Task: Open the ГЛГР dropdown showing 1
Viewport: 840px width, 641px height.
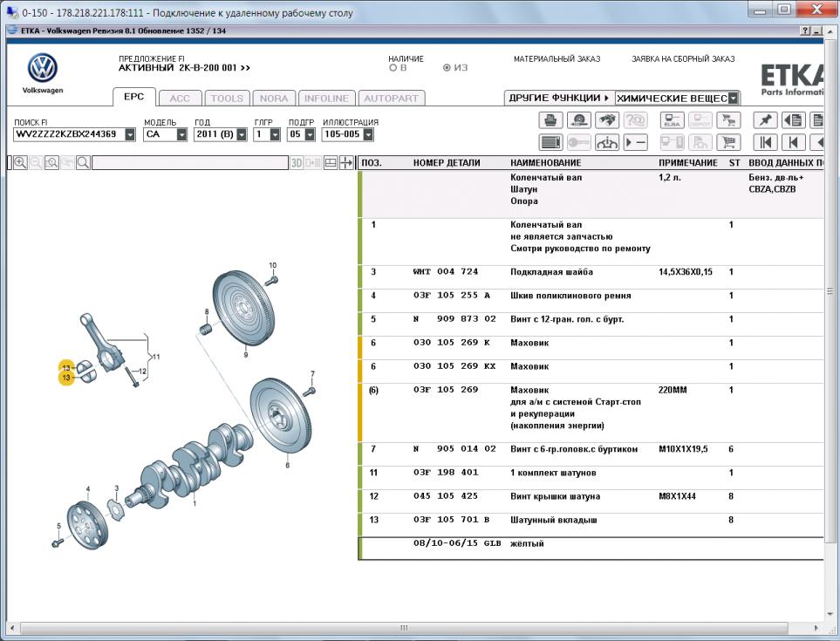Action: click(x=275, y=134)
